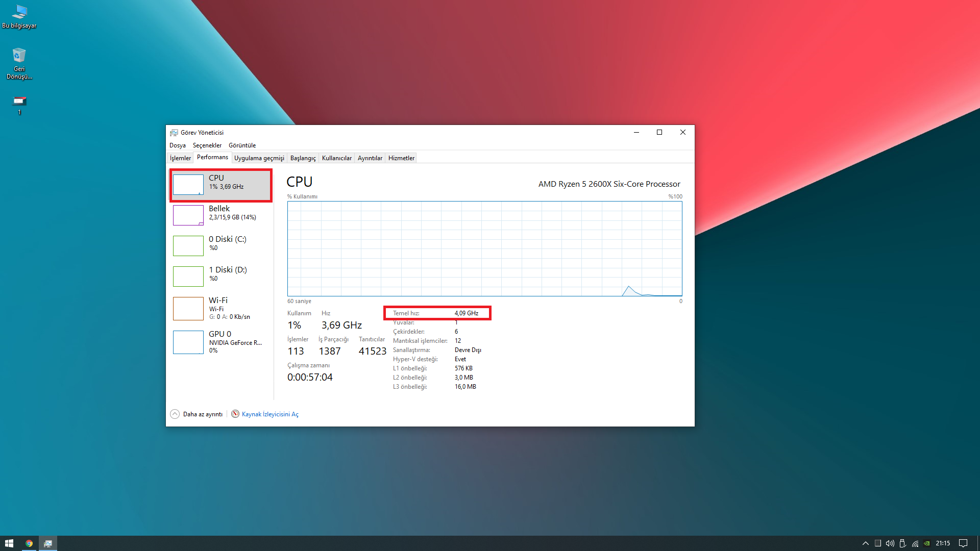Click Kaynak İzleyicisini Aç link
The height and width of the screenshot is (551, 980).
pos(270,414)
